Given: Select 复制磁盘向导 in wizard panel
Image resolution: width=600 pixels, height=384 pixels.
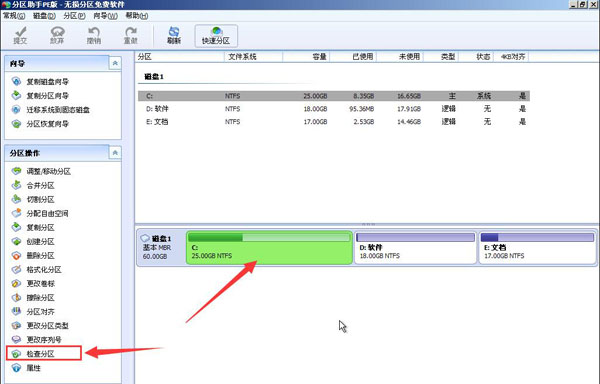Looking at the screenshot, I should coord(47,81).
